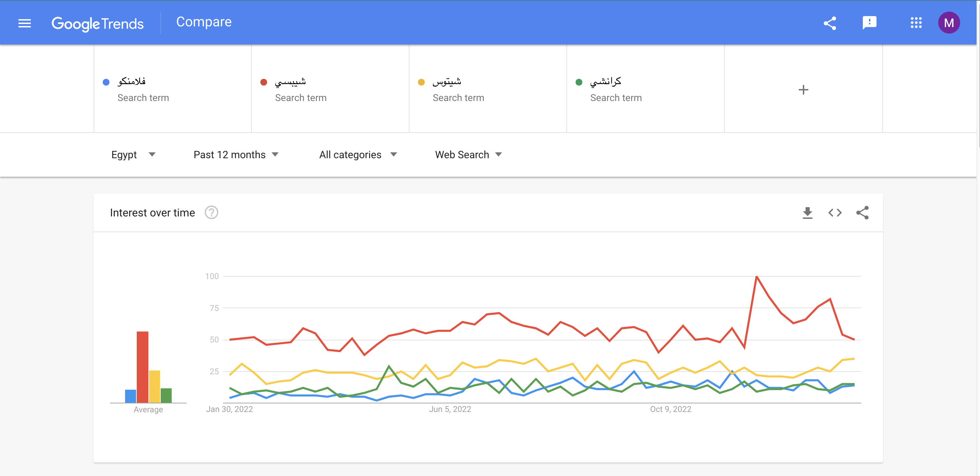This screenshot has height=476, width=980.
Task: Add another comparison term with plus
Action: (803, 90)
